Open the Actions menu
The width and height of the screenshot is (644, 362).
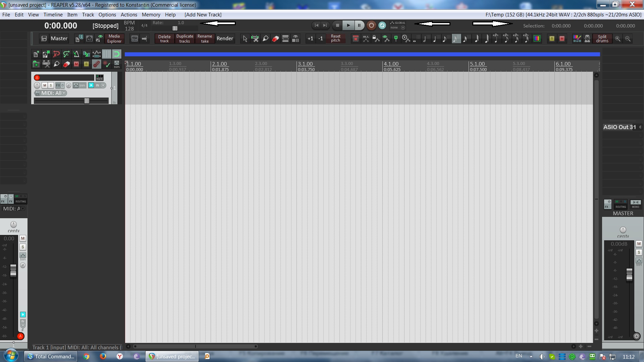[129, 15]
